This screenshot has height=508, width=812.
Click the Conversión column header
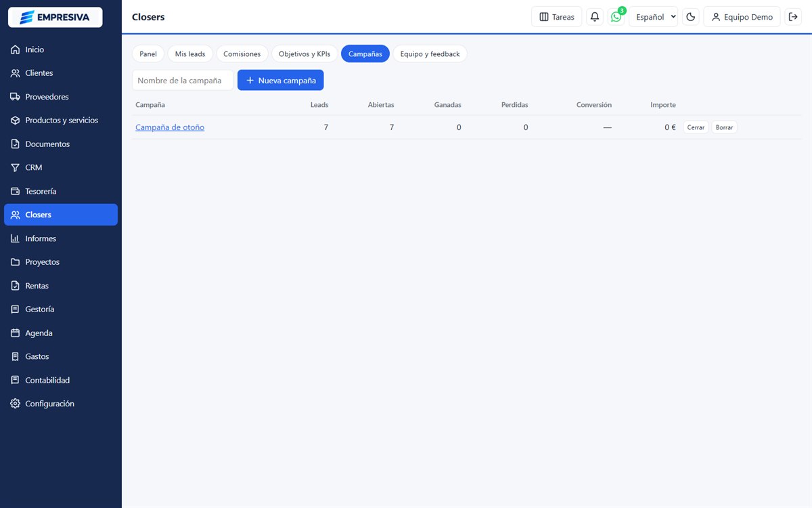click(x=594, y=105)
